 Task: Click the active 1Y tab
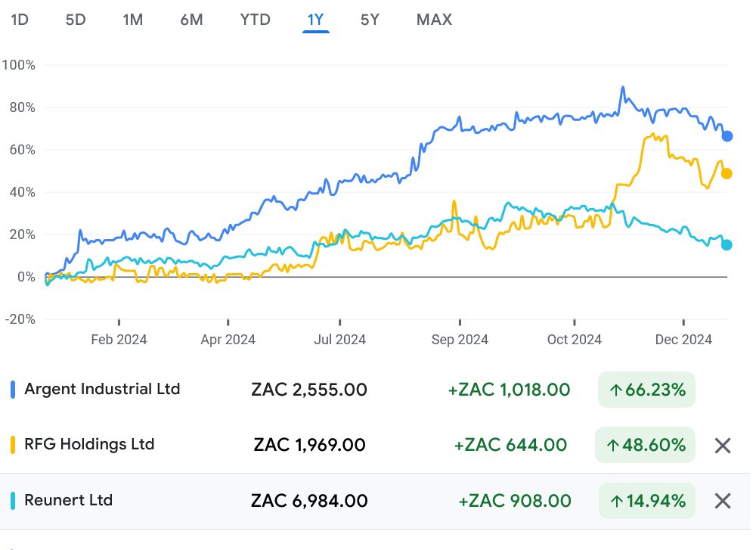[x=316, y=20]
